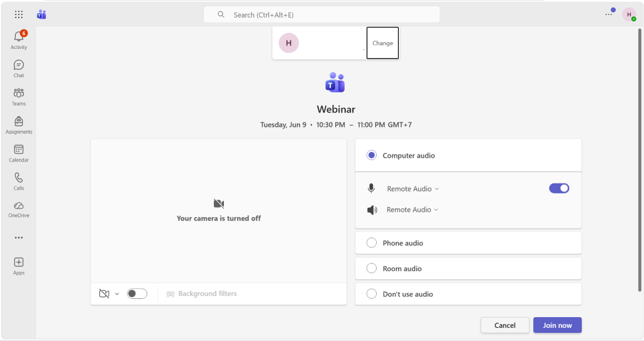Click 'Your camera is turned off' text
Screen dimensions: 644x341
[219, 219]
